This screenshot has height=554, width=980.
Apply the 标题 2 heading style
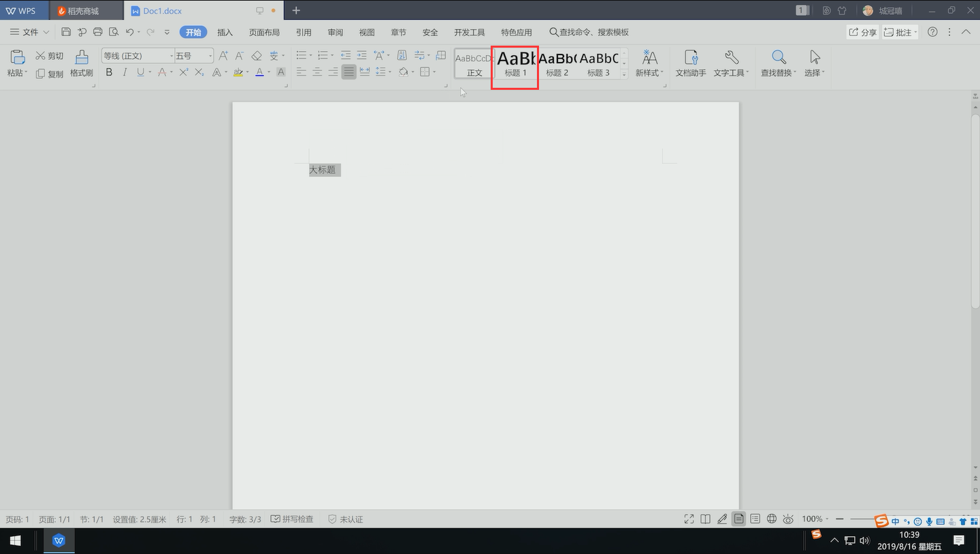[x=557, y=63]
